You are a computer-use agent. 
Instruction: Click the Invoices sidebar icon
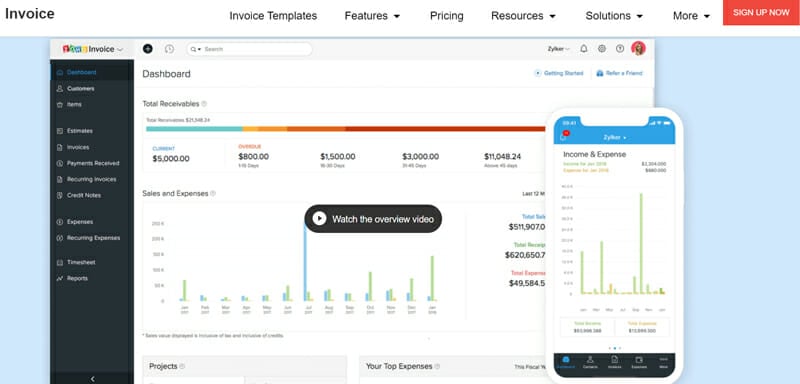pos(60,147)
